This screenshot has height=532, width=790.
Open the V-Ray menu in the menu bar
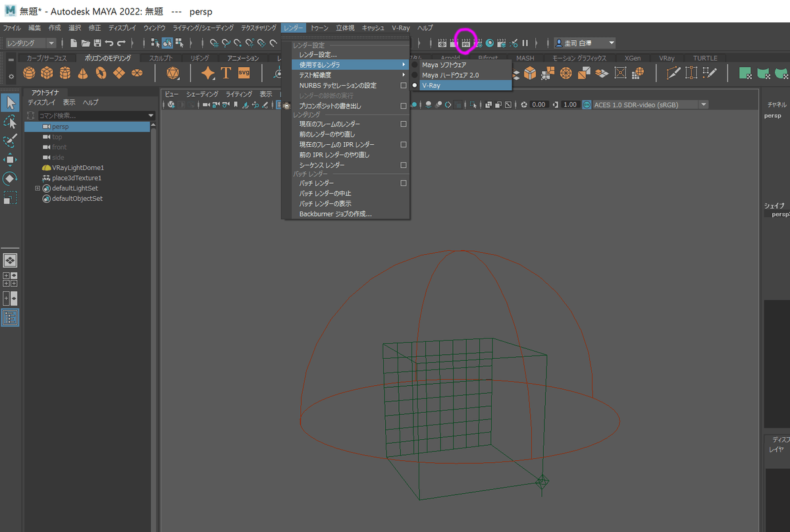[x=401, y=28]
